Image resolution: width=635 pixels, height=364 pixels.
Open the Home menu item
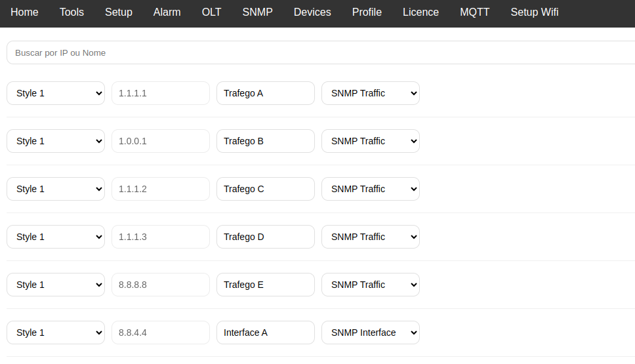24,12
